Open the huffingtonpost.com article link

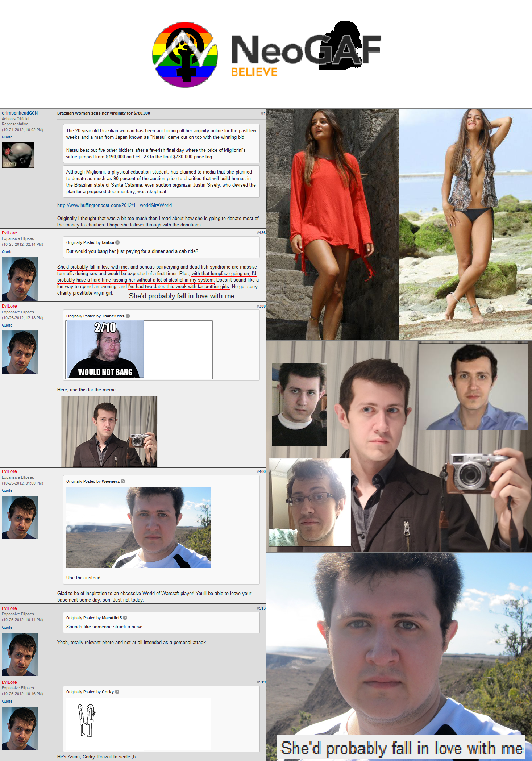pyautogui.click(x=114, y=205)
